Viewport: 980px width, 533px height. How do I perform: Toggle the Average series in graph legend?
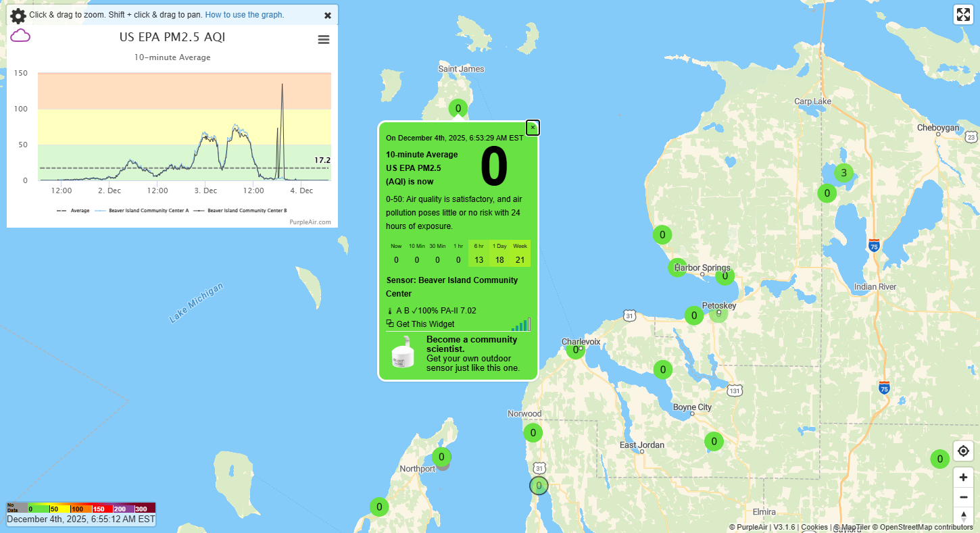click(76, 211)
